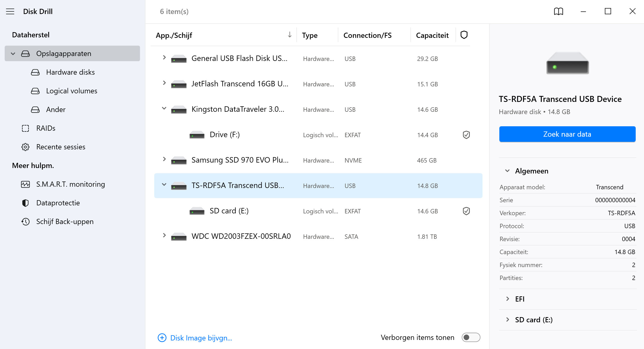This screenshot has width=644, height=349.
Task: Click the General USB Flash Disk drive icon
Action: coord(179,59)
